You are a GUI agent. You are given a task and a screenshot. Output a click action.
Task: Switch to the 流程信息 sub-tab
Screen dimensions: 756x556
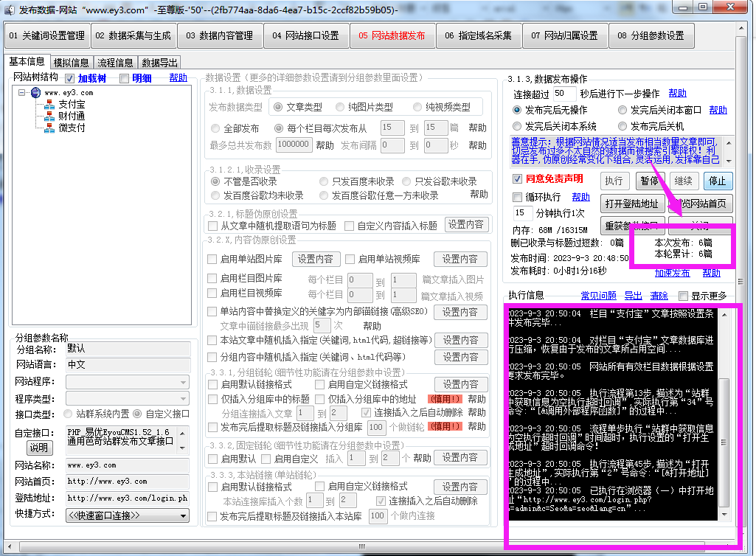point(115,63)
